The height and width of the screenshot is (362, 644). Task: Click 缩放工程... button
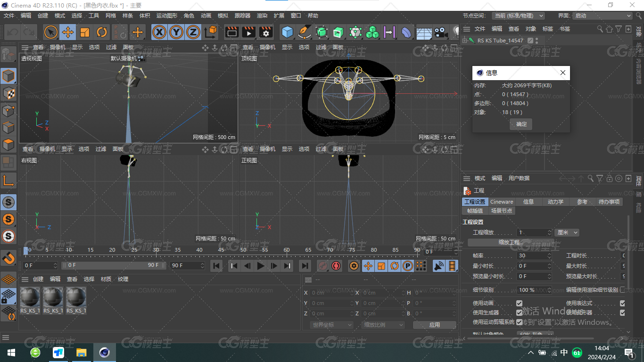[x=511, y=242]
